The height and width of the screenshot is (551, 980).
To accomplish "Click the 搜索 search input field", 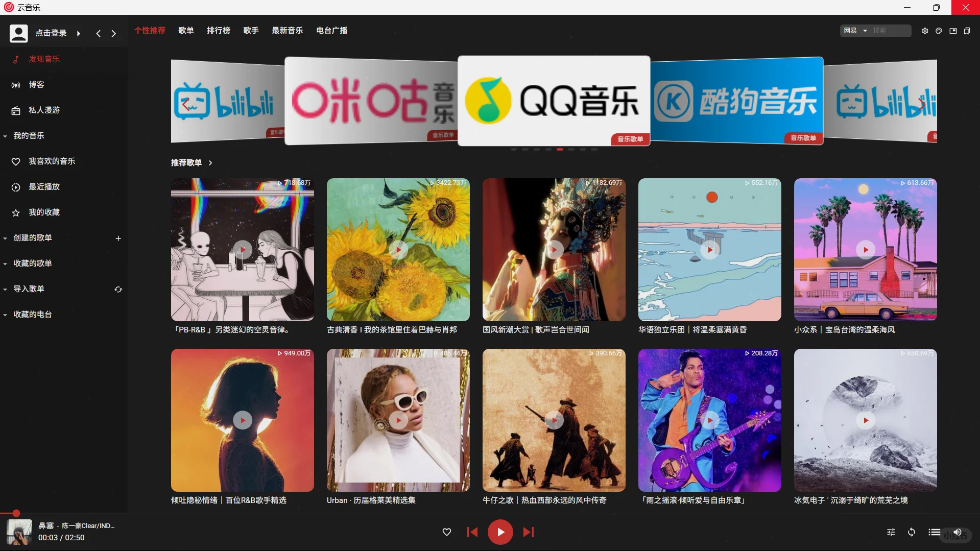I will [891, 31].
